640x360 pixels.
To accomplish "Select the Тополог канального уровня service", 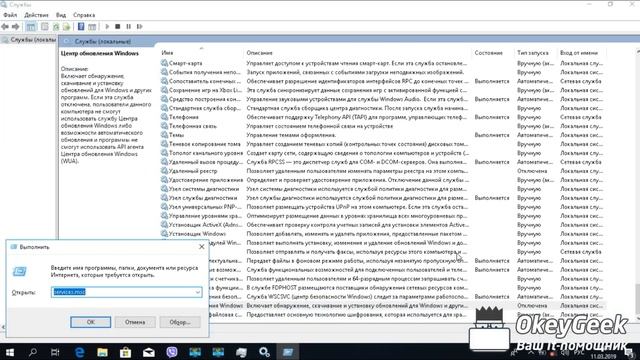I will tap(383, 153).
